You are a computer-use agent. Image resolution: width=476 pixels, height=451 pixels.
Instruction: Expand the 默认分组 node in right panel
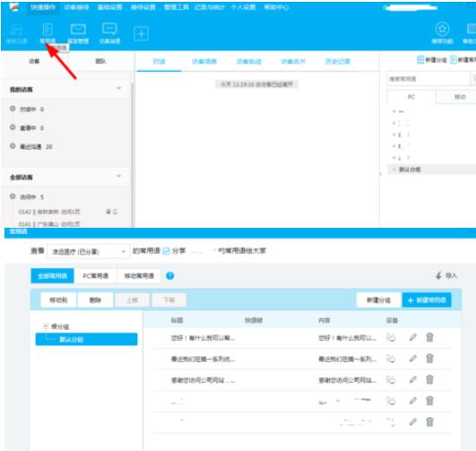click(394, 169)
